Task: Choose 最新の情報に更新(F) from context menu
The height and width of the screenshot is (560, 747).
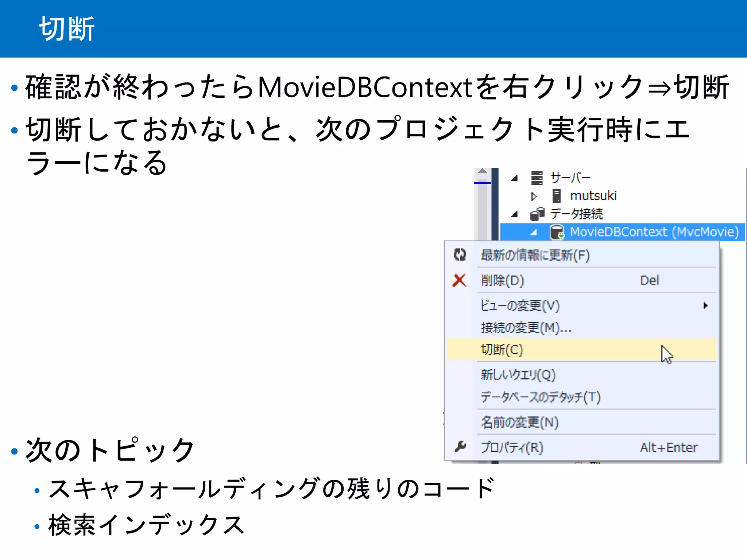Action: (x=581, y=255)
